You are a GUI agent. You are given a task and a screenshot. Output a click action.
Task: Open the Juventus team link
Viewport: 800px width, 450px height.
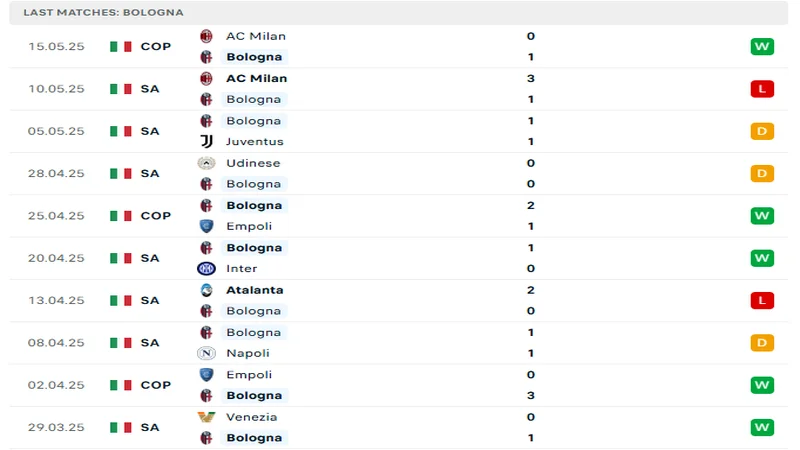[254, 142]
